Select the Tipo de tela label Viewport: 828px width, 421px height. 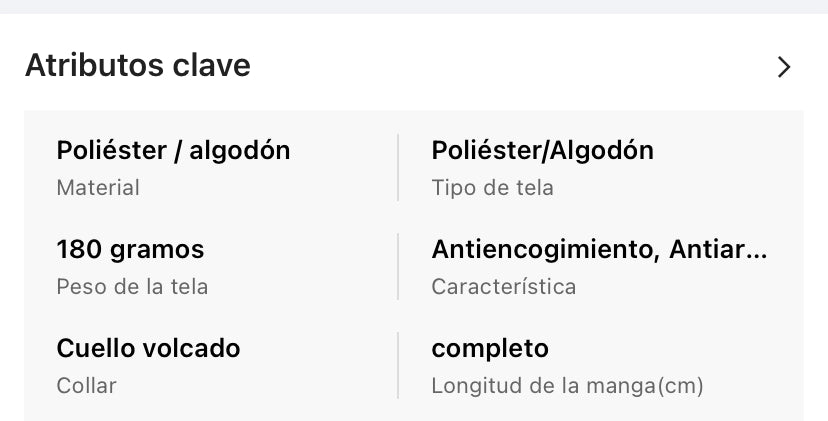pyautogui.click(x=492, y=187)
